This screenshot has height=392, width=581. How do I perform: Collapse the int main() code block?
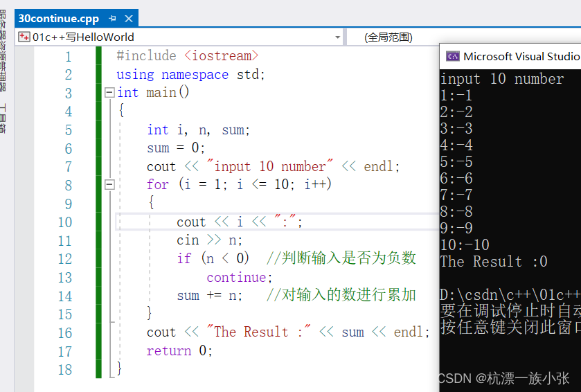(109, 92)
